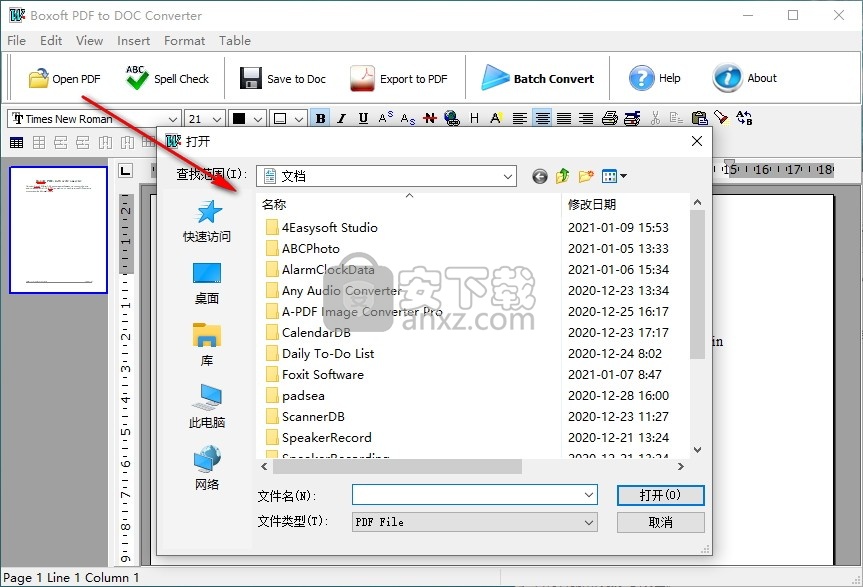863x587 pixels.
Task: Click the hyperlink globe icon
Action: (452, 118)
